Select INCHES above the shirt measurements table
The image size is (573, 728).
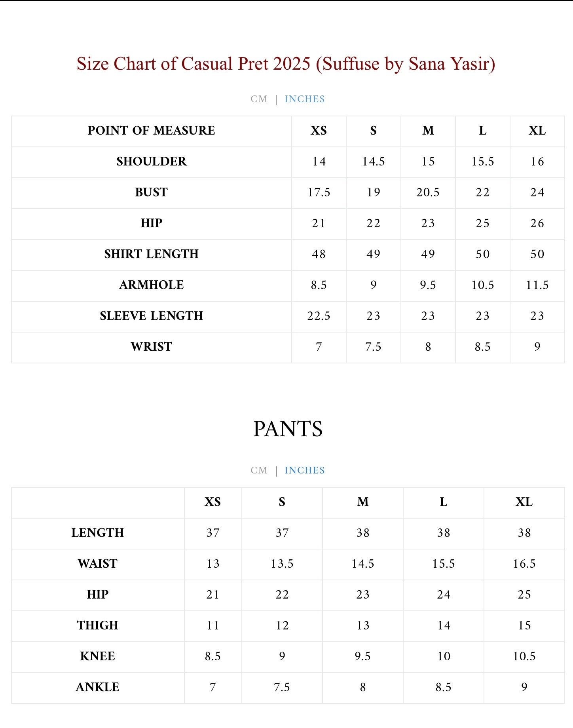pyautogui.click(x=305, y=99)
